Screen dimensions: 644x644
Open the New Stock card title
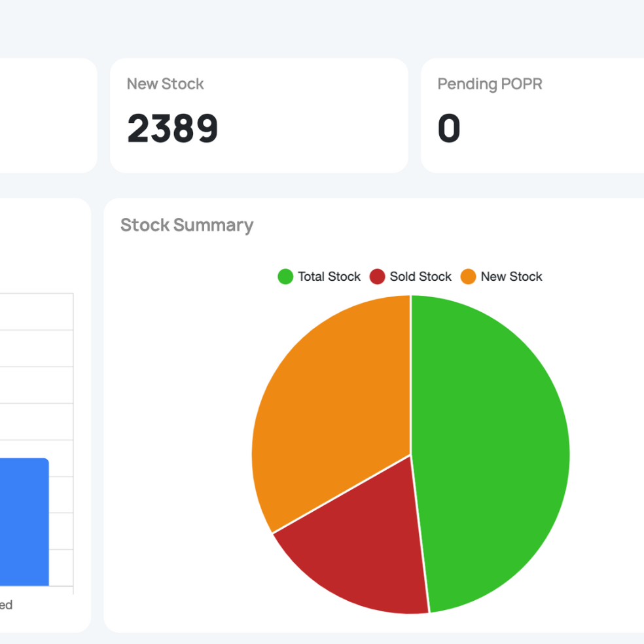point(166,84)
